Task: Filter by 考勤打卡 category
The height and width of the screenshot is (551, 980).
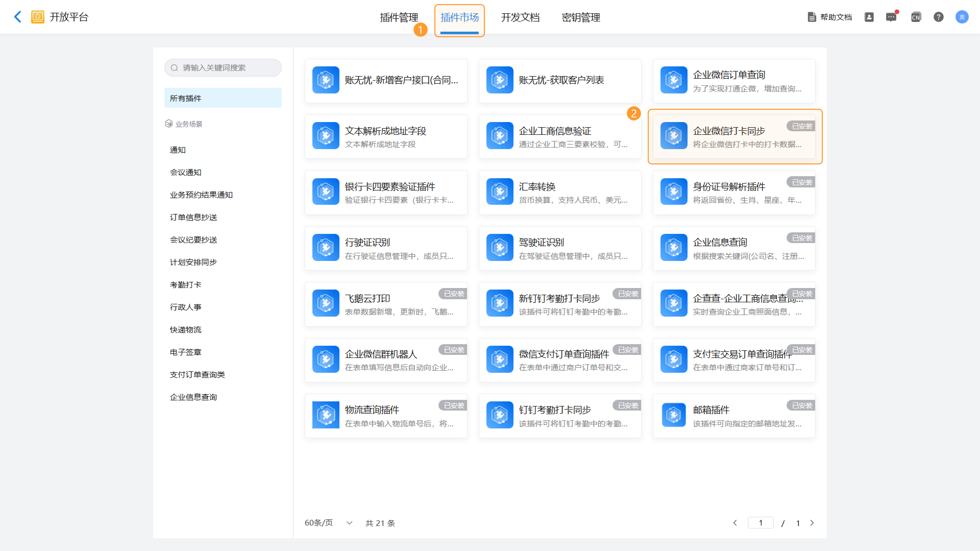Action: pos(186,285)
